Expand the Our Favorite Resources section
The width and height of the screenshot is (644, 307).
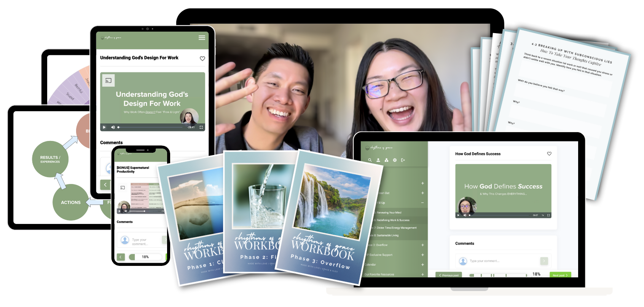[422, 274]
